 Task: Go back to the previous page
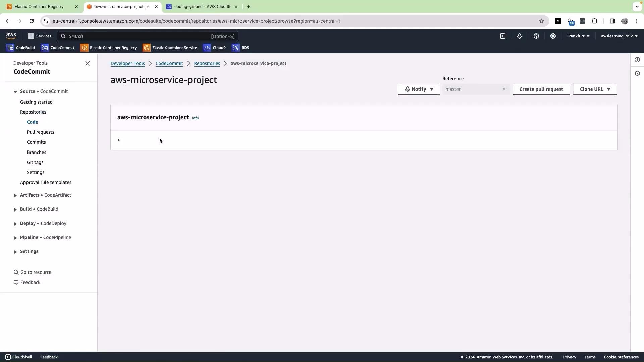pos(7,21)
